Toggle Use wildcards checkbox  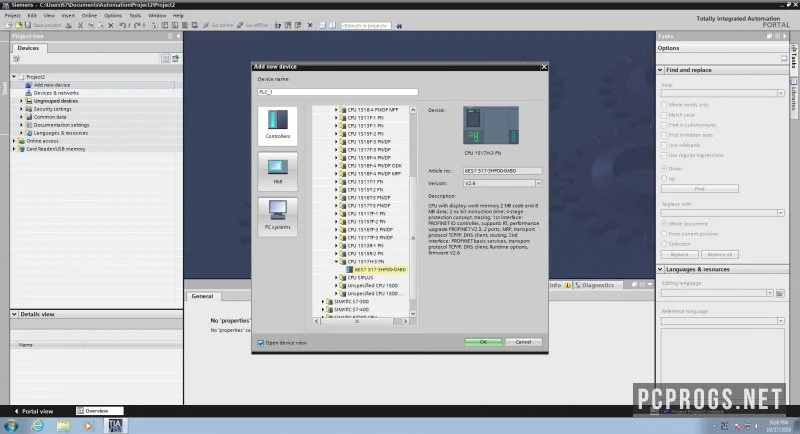click(664, 145)
